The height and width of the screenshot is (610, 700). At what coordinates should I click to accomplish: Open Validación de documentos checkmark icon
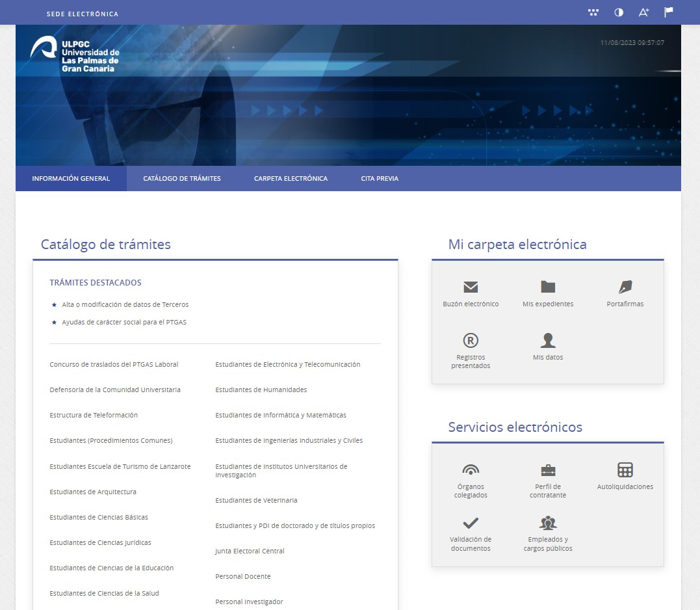[471, 522]
